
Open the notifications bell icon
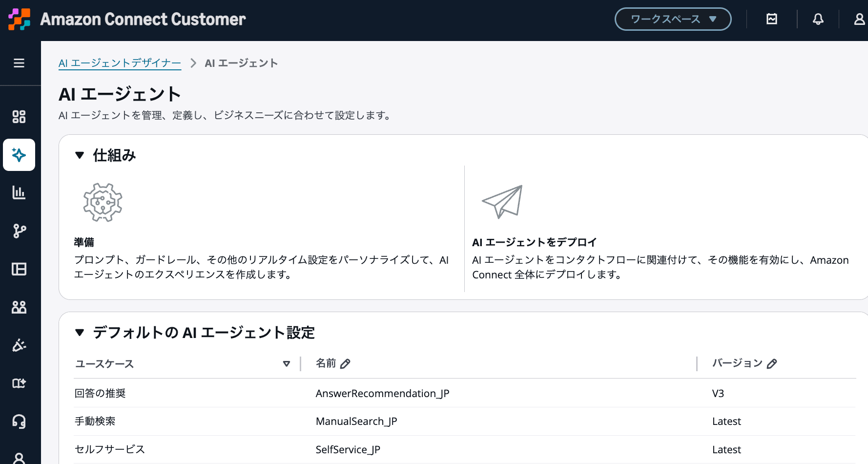tap(818, 19)
